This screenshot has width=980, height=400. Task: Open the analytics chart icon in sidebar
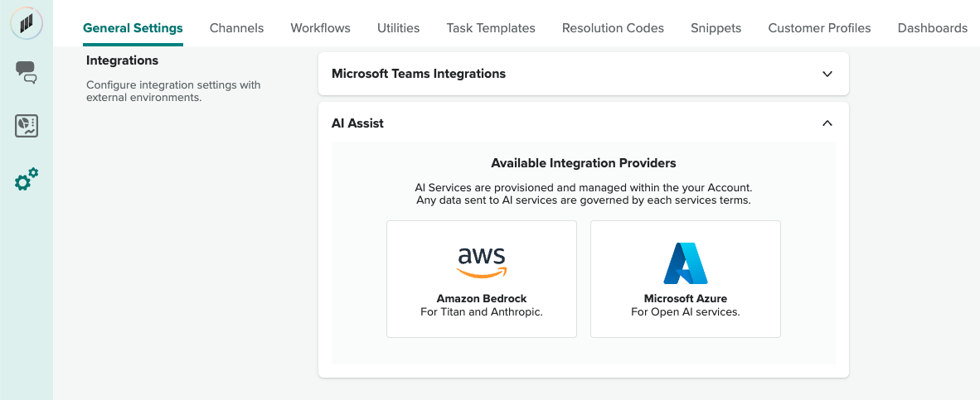(x=27, y=126)
